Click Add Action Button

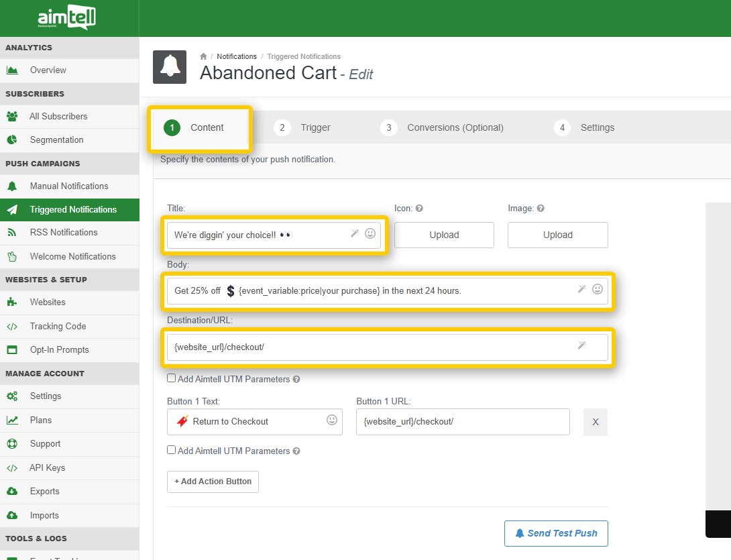(x=213, y=482)
